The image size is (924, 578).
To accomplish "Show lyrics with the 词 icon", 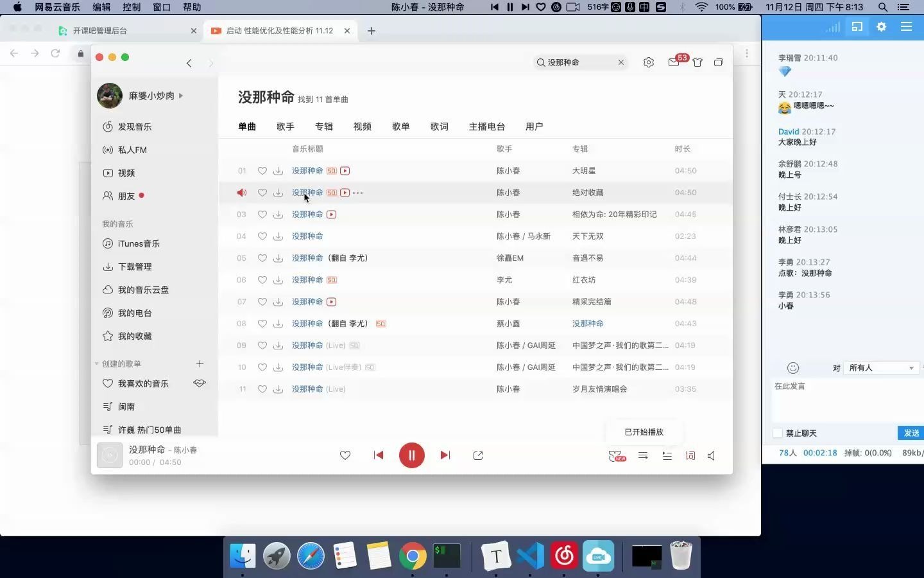I will pos(690,455).
